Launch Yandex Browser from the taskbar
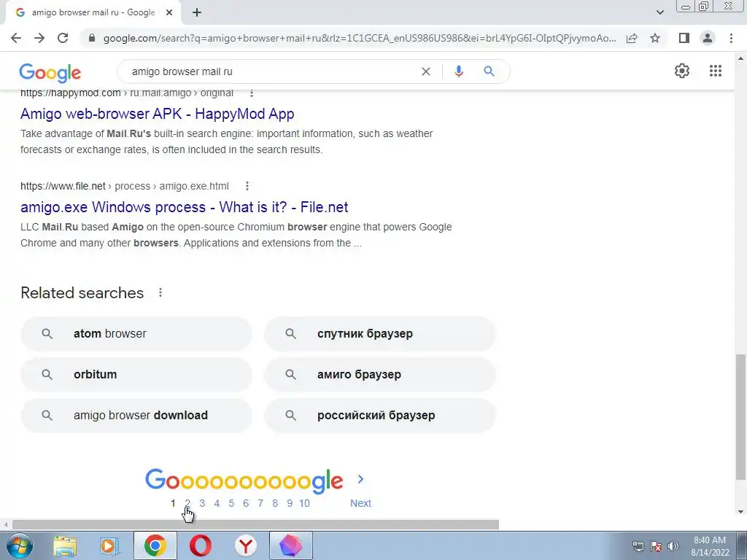 [246, 545]
